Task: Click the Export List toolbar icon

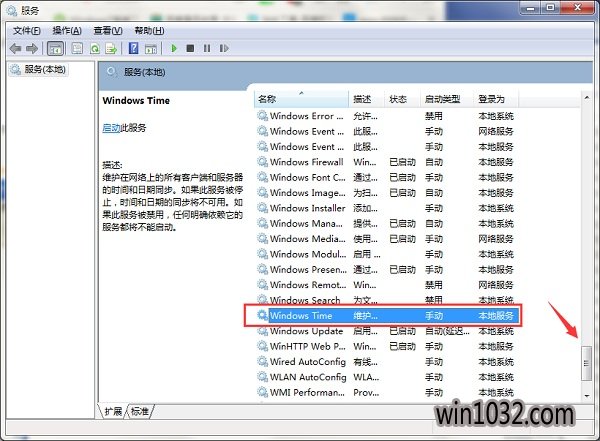Action: 112,48
